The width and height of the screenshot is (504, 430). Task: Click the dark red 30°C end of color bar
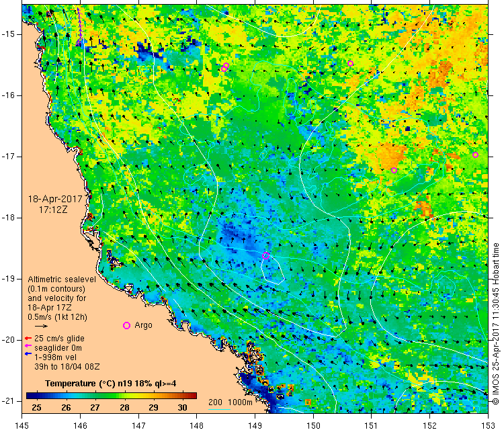pos(193,396)
